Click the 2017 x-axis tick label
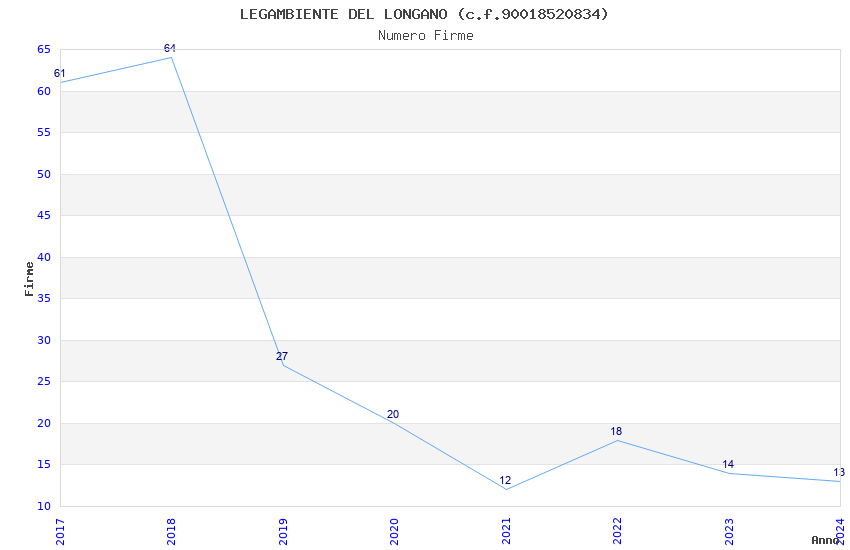This screenshot has height=550, width=850. (60, 532)
